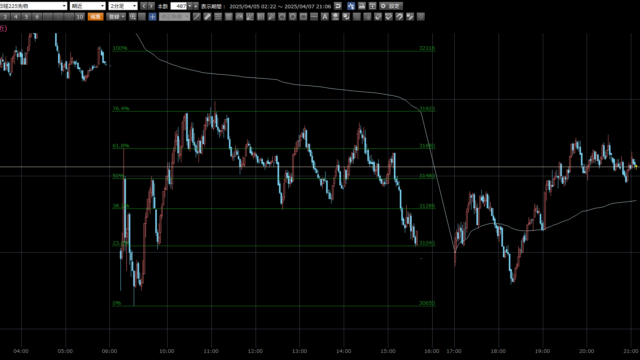Open the 期近 contract month dropdown

(88, 6)
